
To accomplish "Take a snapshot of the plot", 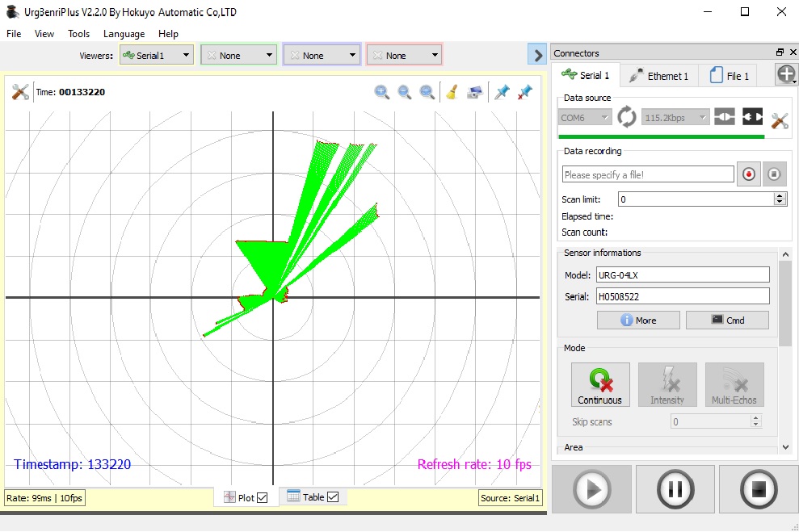I will click(x=475, y=92).
